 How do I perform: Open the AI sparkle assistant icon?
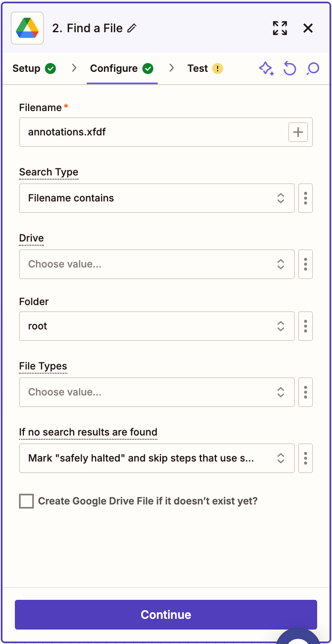pos(266,69)
